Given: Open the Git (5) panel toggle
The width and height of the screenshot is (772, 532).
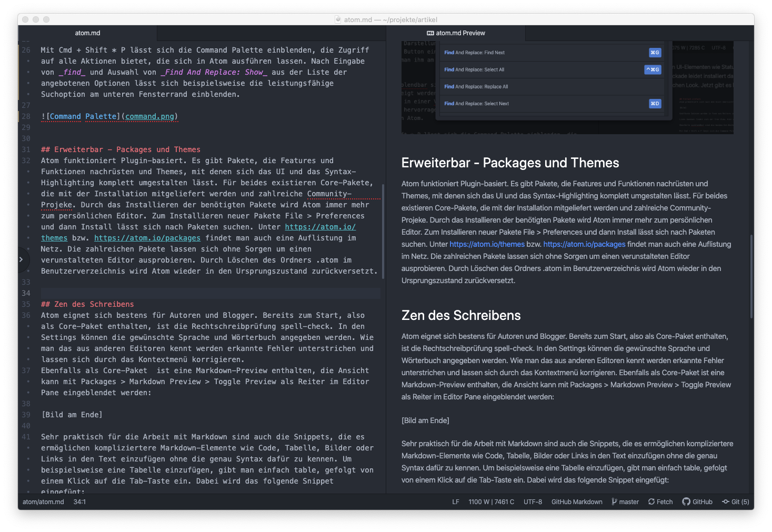Looking at the screenshot, I should point(736,502).
